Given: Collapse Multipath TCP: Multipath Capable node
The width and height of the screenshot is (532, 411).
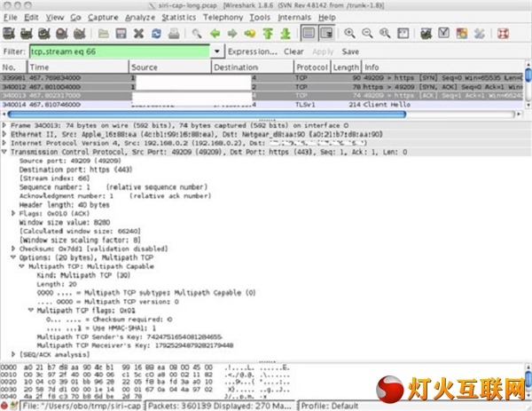Looking at the screenshot, I should pyautogui.click(x=22, y=266).
